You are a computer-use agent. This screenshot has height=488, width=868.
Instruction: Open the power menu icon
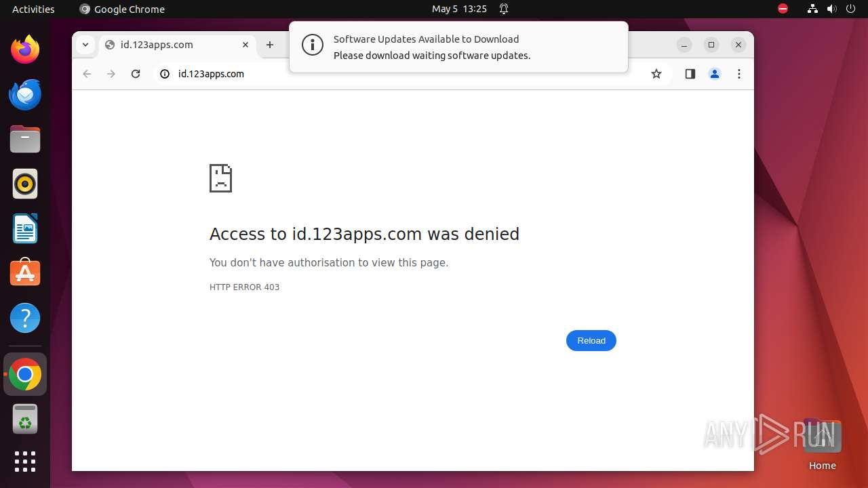tap(850, 9)
